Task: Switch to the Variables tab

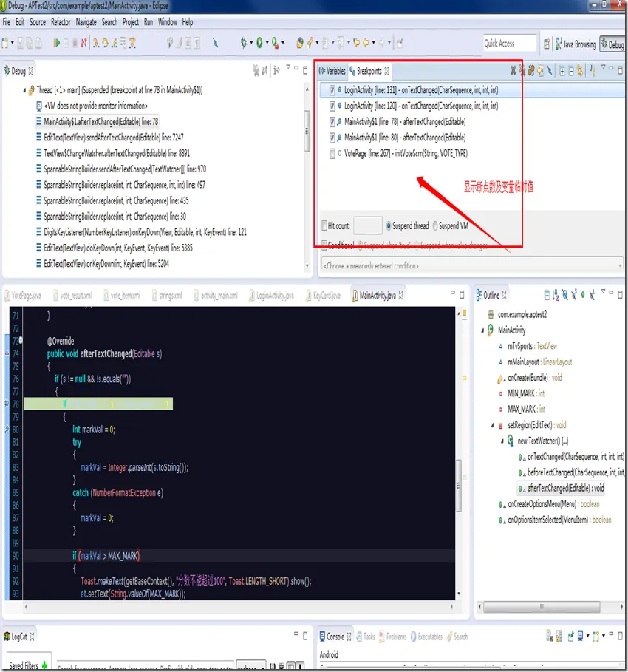Action: coord(332,72)
